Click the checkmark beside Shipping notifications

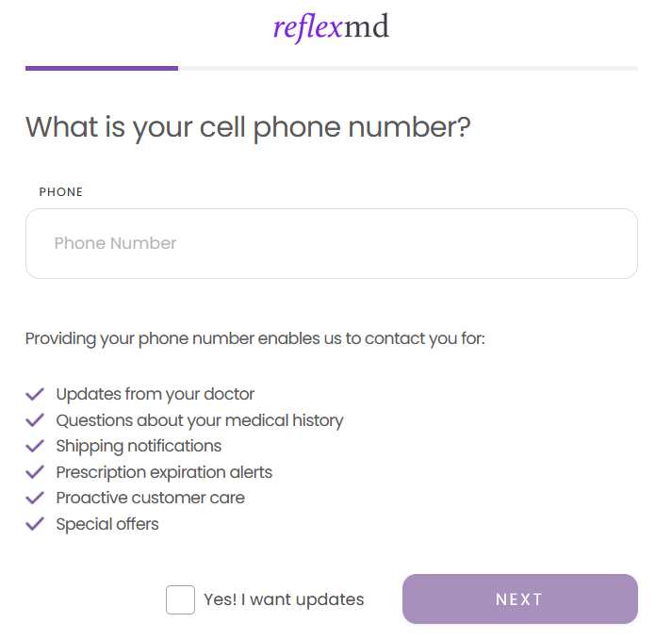[35, 446]
